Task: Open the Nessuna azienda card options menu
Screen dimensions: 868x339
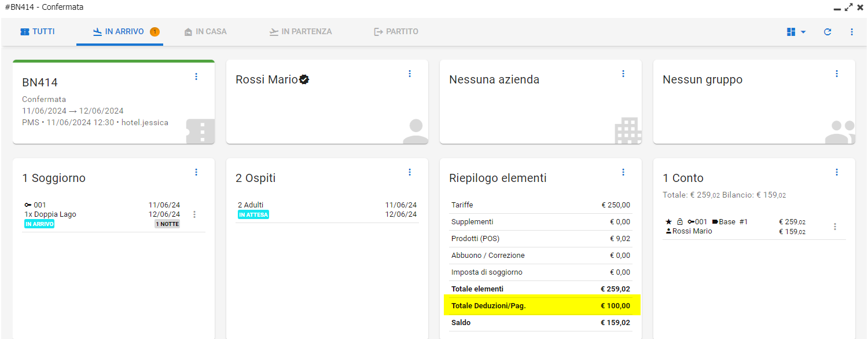Action: 623,74
